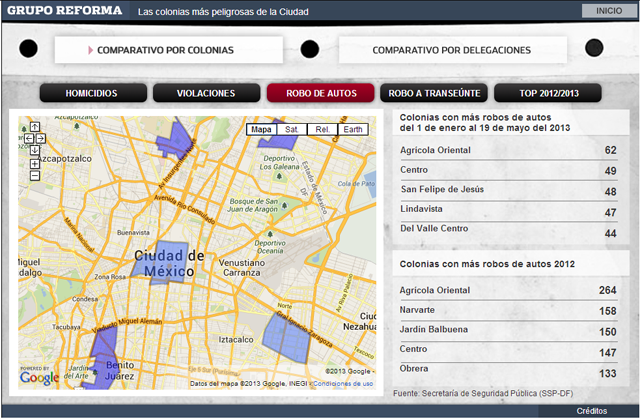Show the Homicidios category

[x=92, y=93]
